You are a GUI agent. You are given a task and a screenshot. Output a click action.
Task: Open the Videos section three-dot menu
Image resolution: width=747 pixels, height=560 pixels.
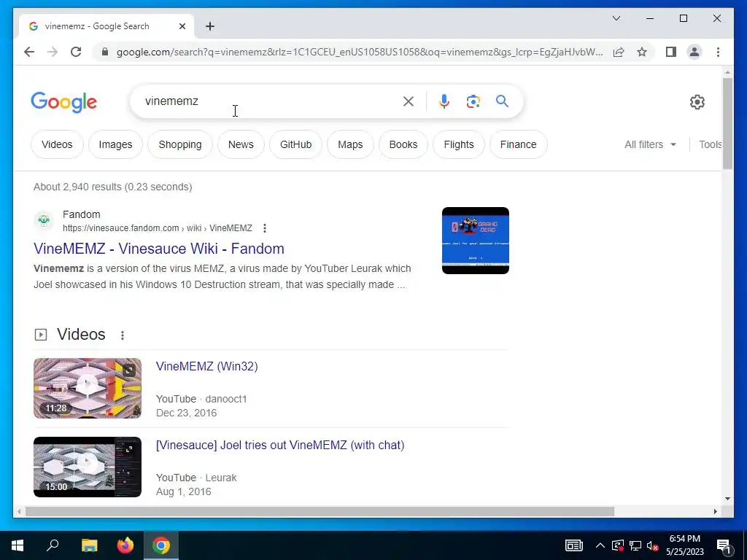[x=123, y=335]
